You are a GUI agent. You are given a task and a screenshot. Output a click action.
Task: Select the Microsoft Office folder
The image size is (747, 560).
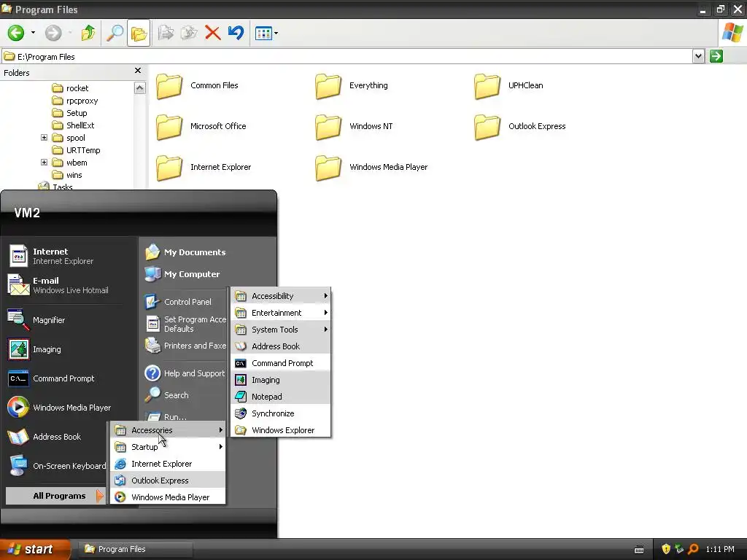pos(201,126)
